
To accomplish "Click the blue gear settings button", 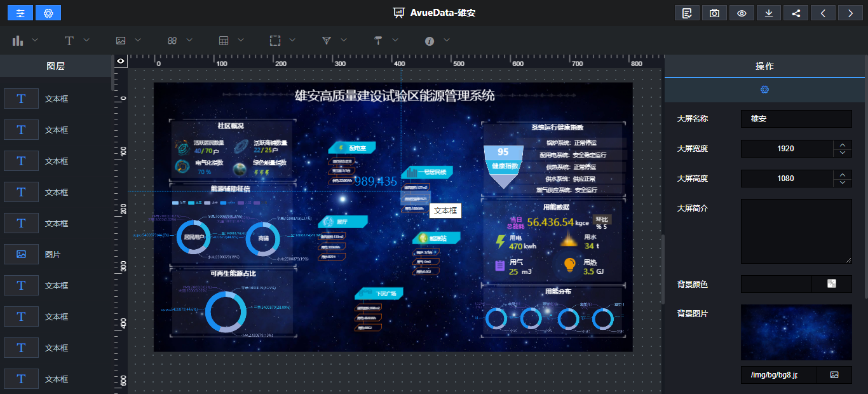I will tap(48, 13).
